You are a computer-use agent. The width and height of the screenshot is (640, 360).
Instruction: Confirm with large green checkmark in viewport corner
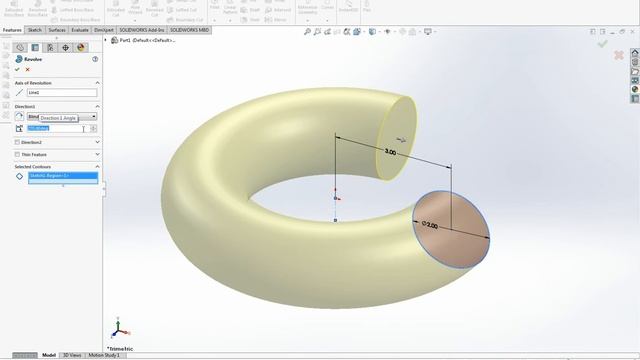602,44
